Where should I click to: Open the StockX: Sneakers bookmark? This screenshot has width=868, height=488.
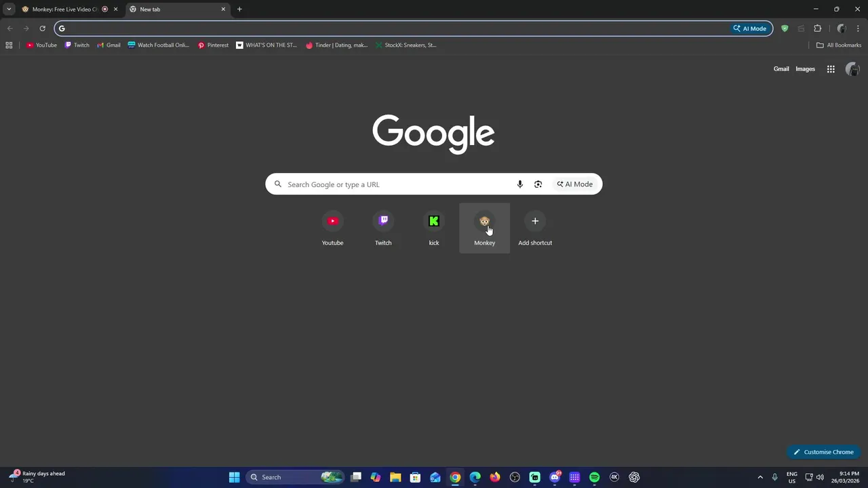point(406,45)
